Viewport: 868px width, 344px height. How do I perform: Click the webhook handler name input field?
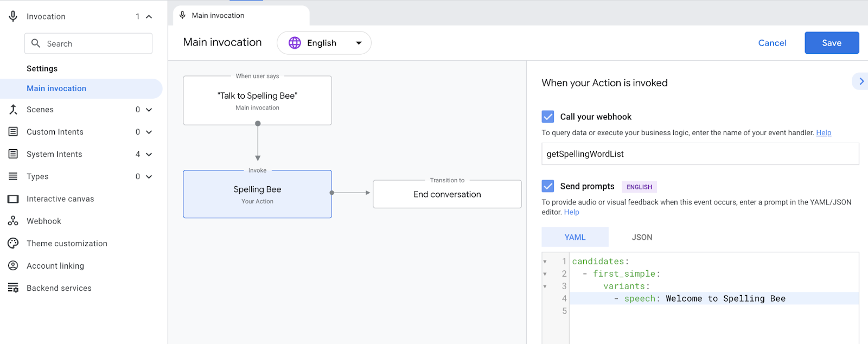point(700,154)
